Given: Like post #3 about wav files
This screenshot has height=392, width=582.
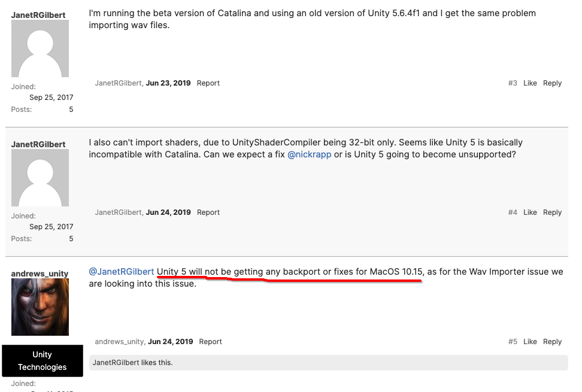Looking at the screenshot, I should (530, 83).
